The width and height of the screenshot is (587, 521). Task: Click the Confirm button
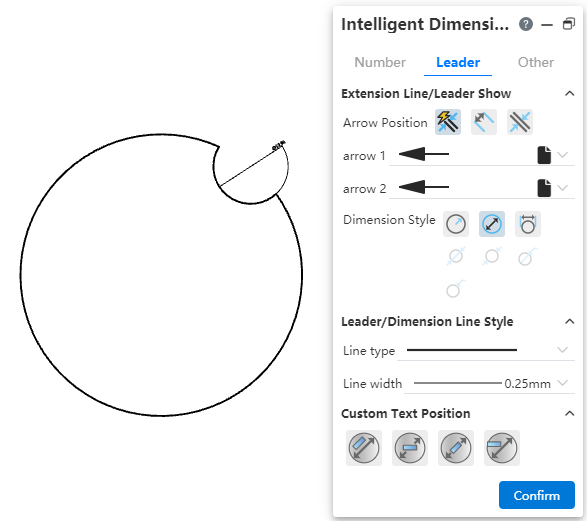pyautogui.click(x=536, y=495)
